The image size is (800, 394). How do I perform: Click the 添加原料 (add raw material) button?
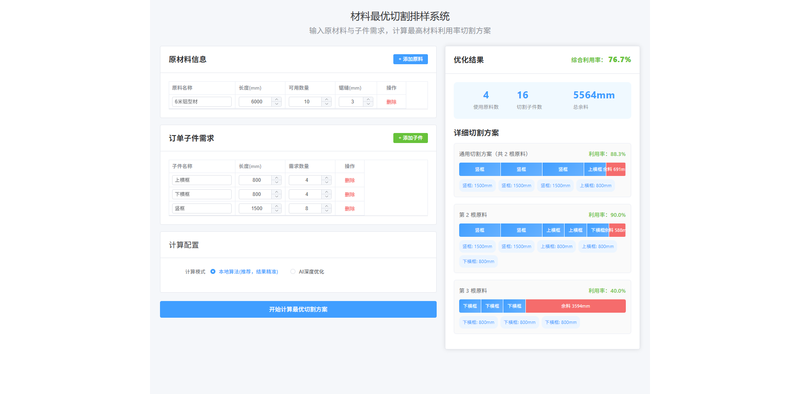click(410, 59)
